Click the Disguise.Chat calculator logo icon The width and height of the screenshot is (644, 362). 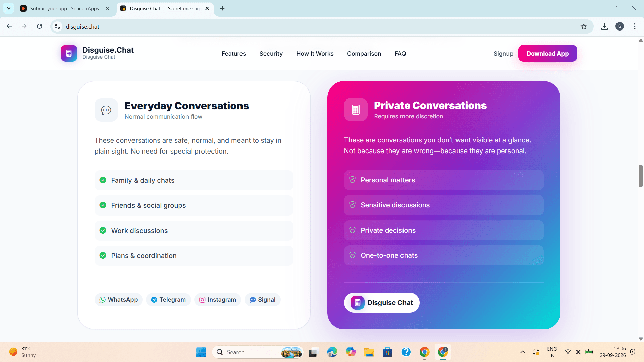click(69, 53)
